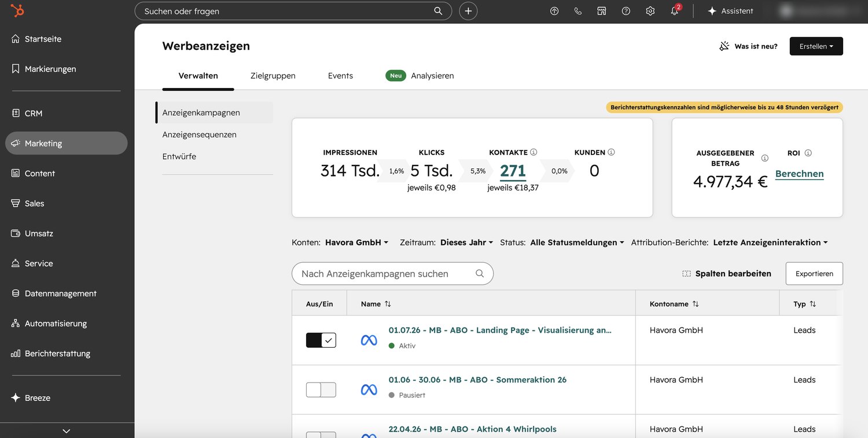Switch to the Analysieren tab

(420, 76)
